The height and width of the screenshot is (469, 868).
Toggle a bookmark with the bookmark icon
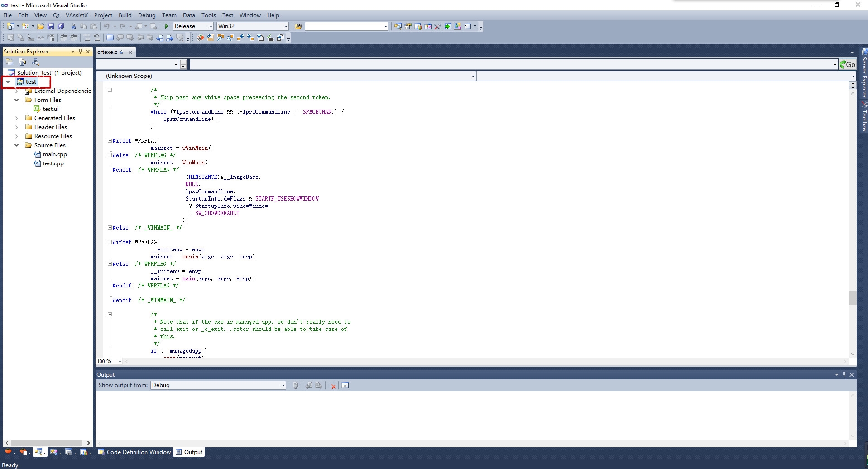(110, 38)
